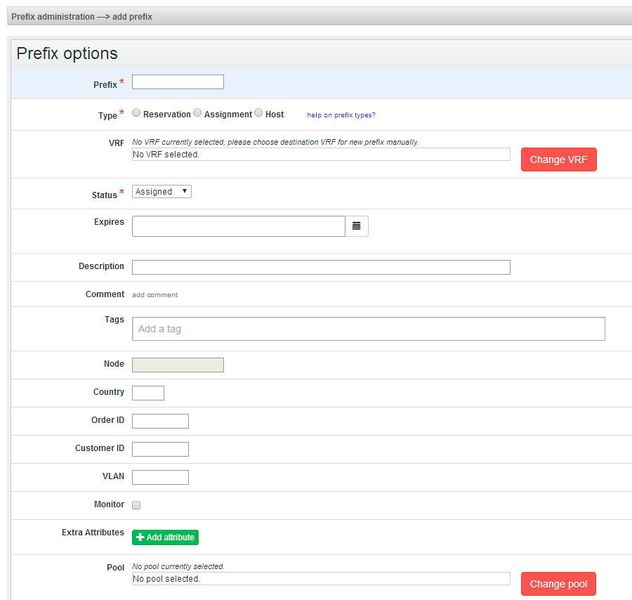
Task: Open the Expires calendar picker
Action: (357, 226)
